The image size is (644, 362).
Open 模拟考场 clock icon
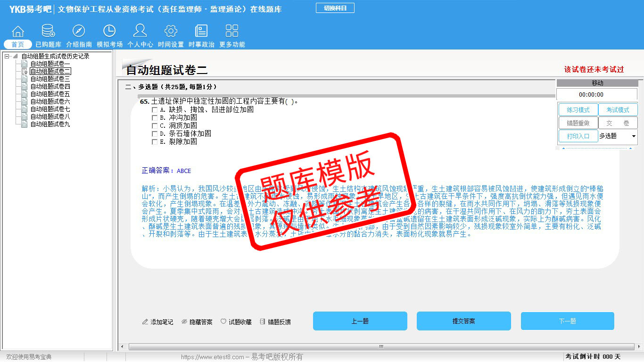(109, 32)
